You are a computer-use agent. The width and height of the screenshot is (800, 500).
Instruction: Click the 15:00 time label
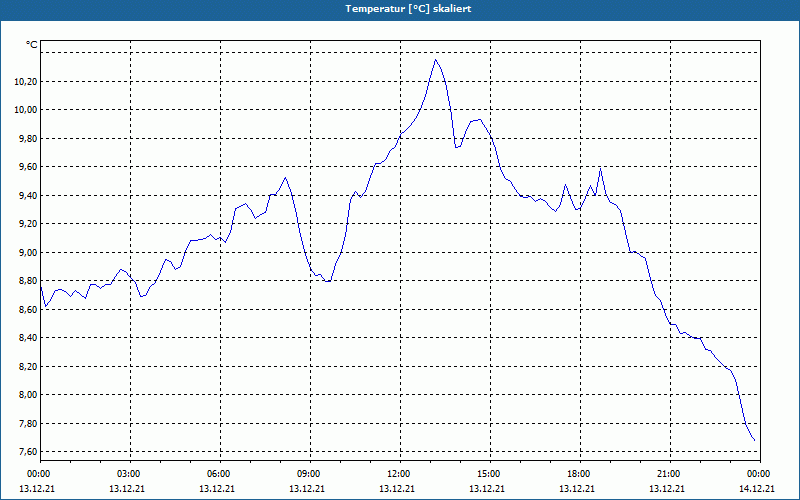pyautogui.click(x=490, y=474)
